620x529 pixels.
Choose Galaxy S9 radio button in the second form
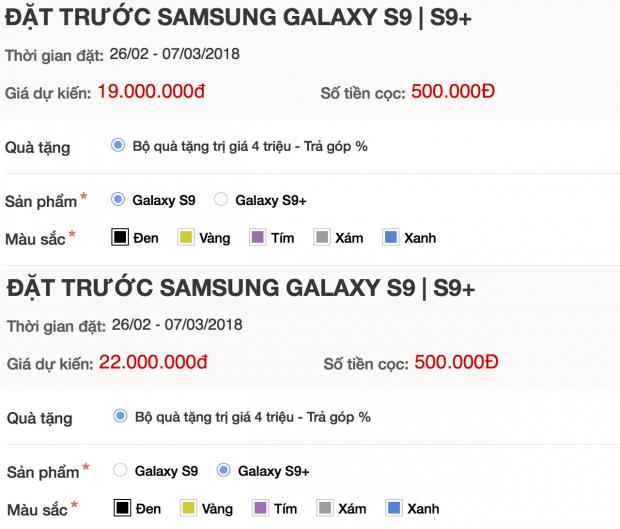[121, 470]
